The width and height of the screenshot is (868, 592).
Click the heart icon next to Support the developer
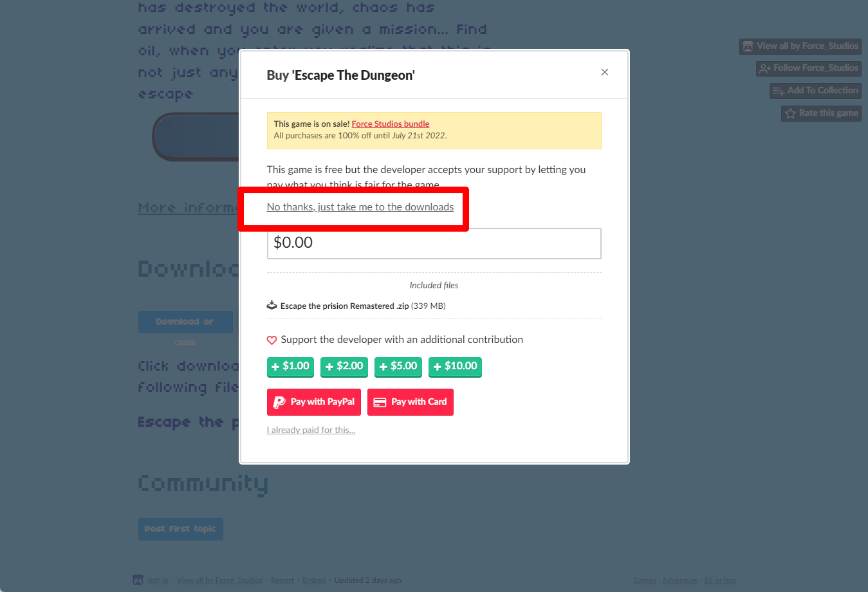[x=272, y=340]
